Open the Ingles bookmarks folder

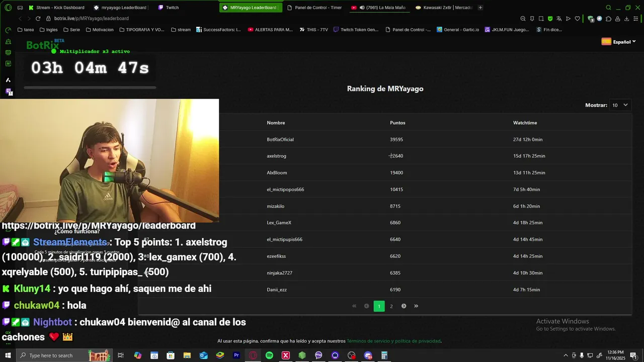click(x=48, y=30)
